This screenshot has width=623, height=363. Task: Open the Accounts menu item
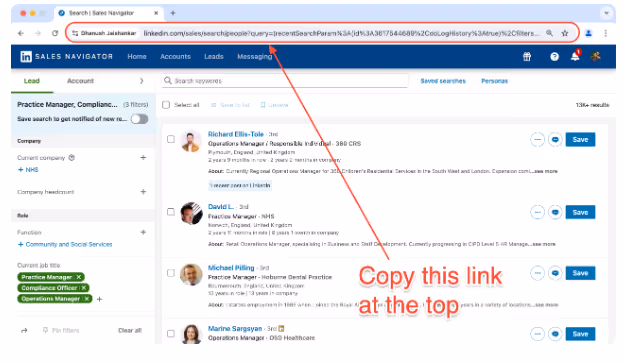click(175, 57)
